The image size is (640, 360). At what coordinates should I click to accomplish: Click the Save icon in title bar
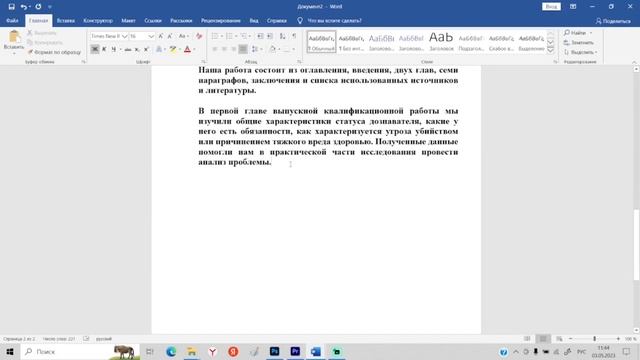(x=11, y=7)
